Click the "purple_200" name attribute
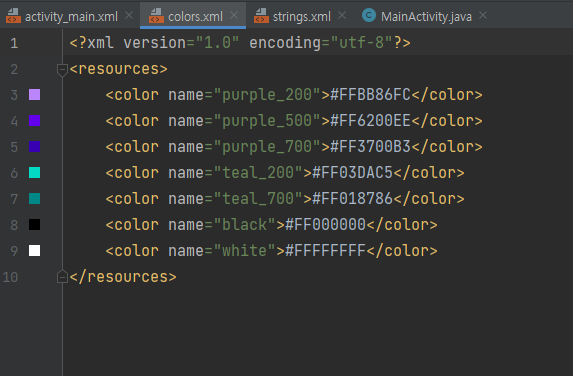This screenshot has height=376, width=573. (x=267, y=95)
